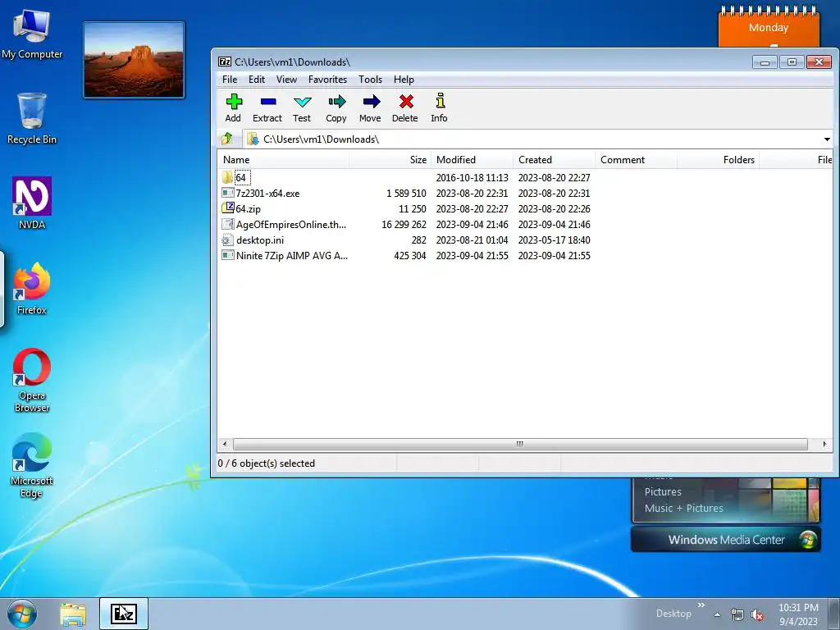This screenshot has height=630, width=840.
Task: Click the Add toolbar icon
Action: click(x=234, y=101)
